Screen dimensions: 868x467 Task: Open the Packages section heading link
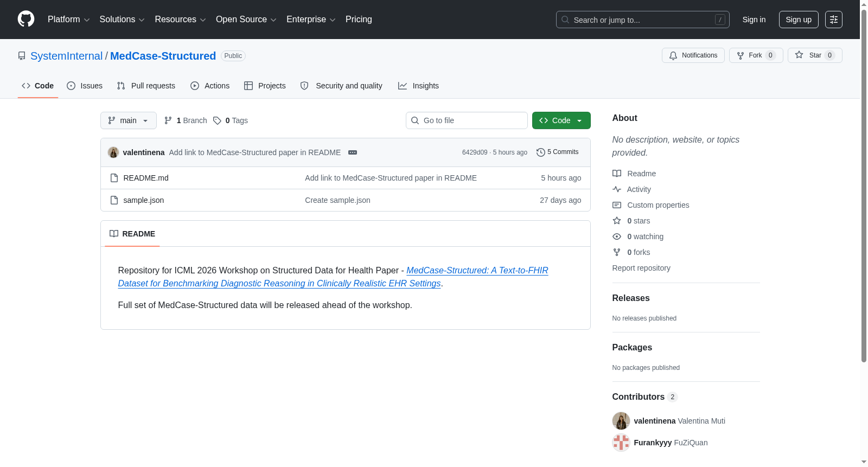pyautogui.click(x=632, y=348)
